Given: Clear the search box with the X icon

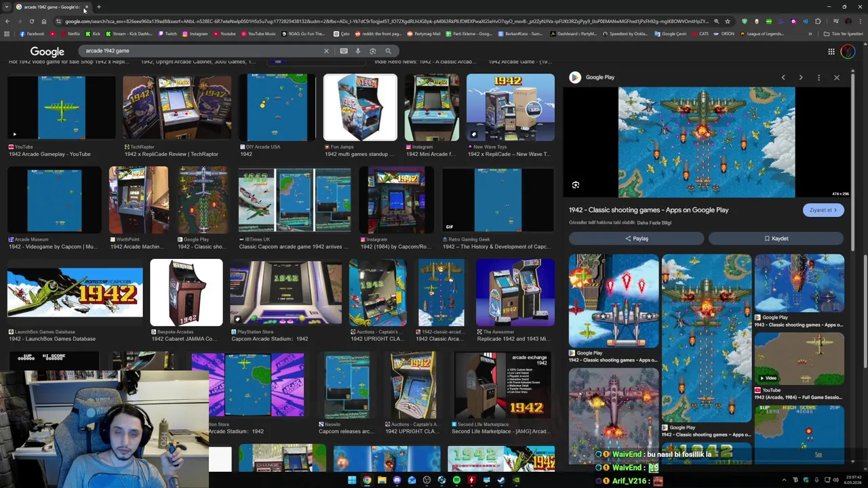Looking at the screenshot, I should [326, 51].
